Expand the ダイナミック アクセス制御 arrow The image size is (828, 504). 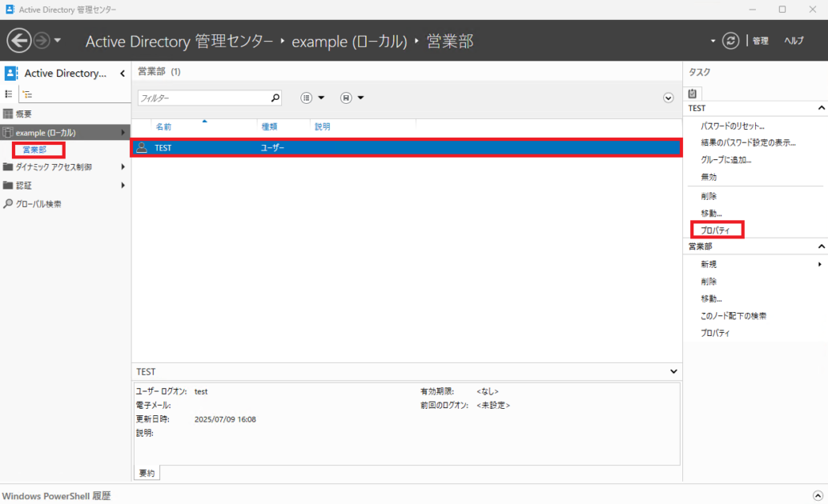pyautogui.click(x=123, y=166)
